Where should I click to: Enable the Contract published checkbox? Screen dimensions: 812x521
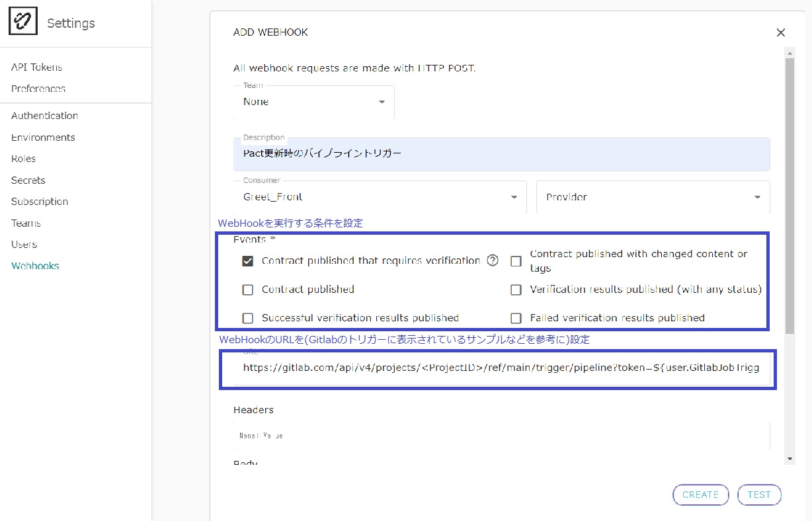pyautogui.click(x=248, y=290)
